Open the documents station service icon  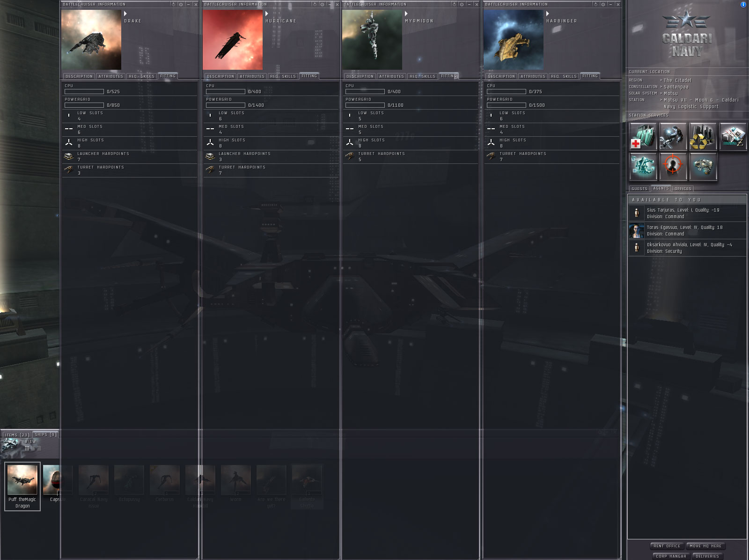click(x=733, y=136)
